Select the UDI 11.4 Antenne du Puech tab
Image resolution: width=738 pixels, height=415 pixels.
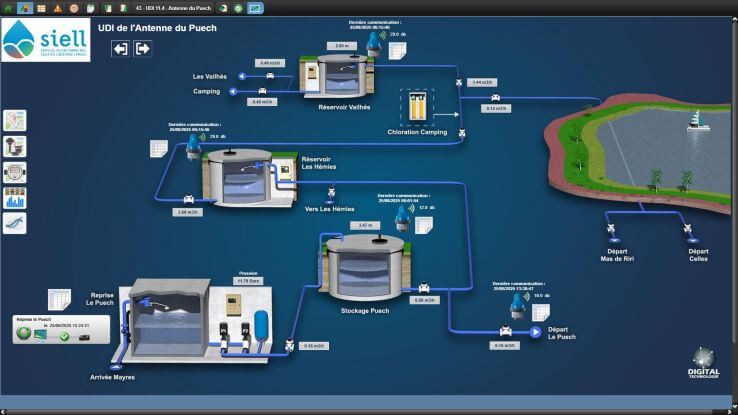165,7
